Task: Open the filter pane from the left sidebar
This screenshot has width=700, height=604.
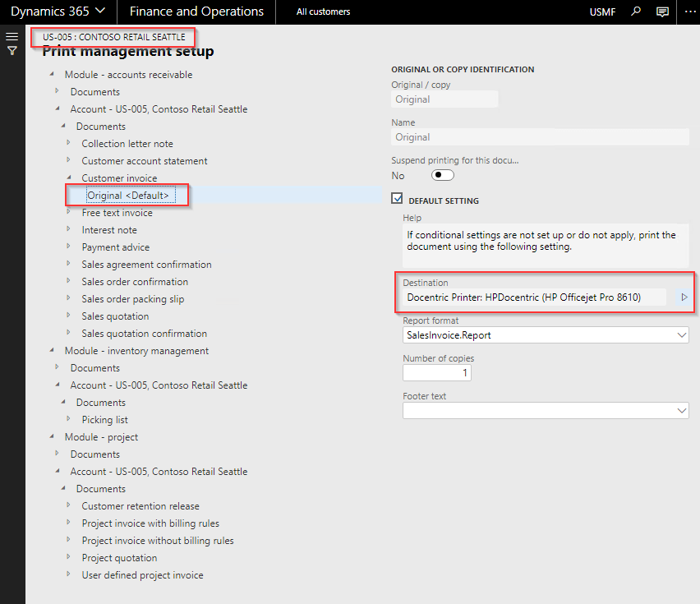Action: (x=11, y=51)
